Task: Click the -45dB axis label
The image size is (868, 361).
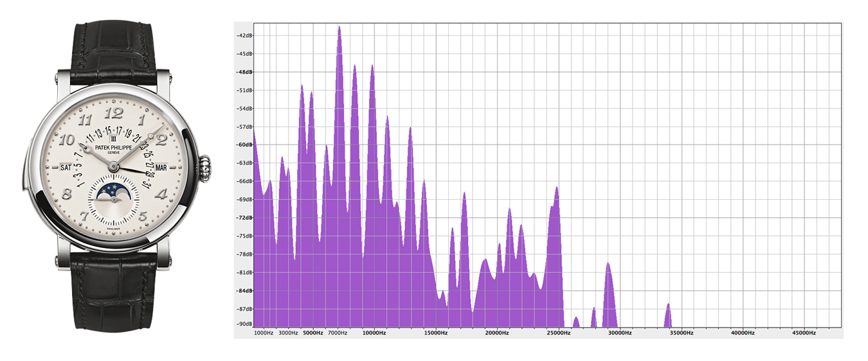Action: pos(244,53)
